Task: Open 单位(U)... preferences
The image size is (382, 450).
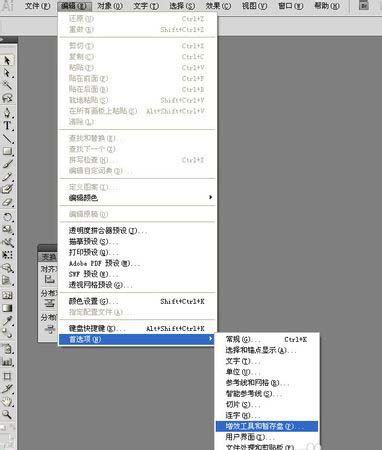Action: click(x=267, y=372)
